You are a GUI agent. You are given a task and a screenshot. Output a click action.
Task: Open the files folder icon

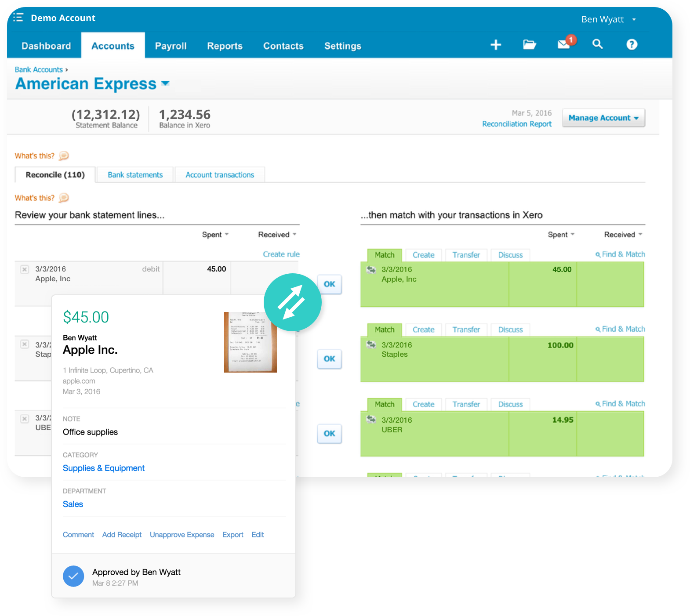530,44
